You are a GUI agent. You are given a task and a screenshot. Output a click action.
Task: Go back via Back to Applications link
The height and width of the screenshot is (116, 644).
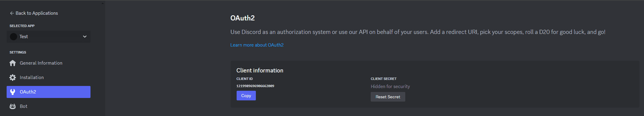[34, 13]
